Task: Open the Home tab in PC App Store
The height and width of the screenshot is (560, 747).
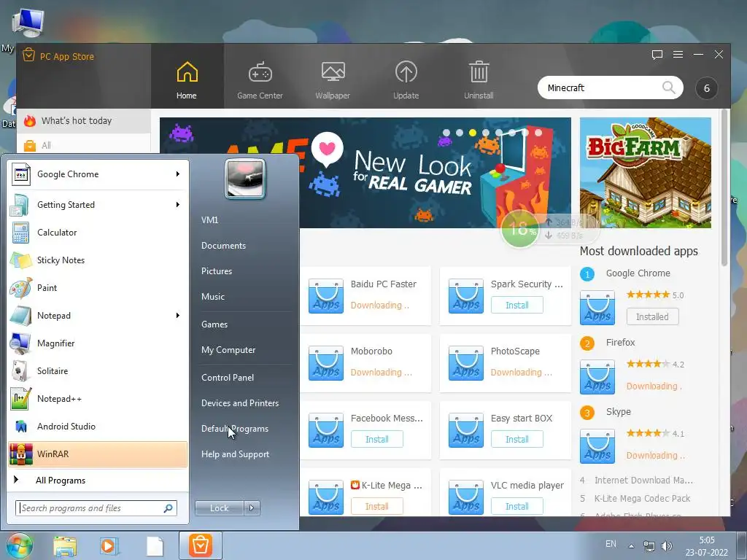Action: [x=187, y=80]
